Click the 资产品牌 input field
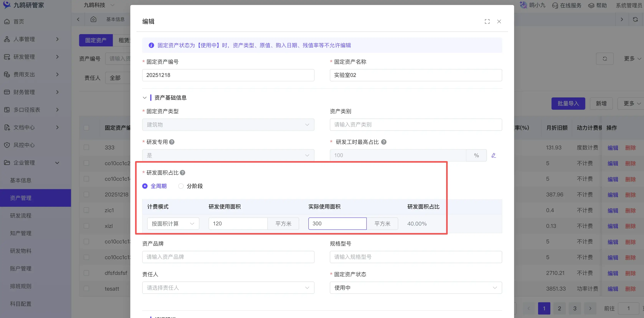 point(228,257)
